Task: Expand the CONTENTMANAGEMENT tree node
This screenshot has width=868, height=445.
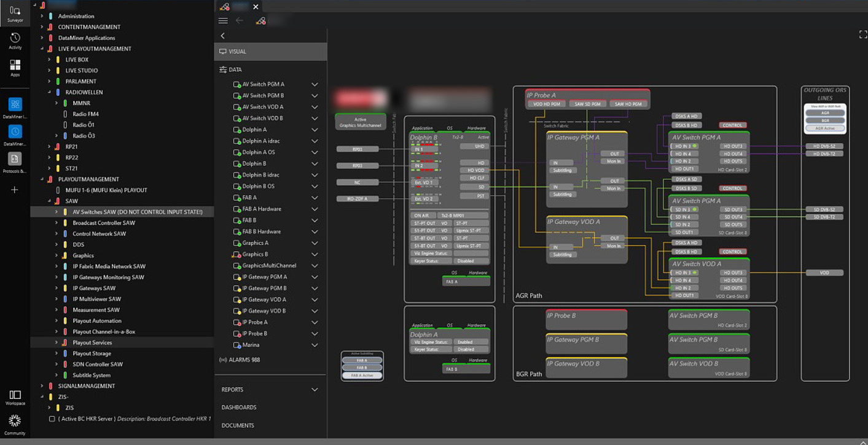Action: coord(42,27)
